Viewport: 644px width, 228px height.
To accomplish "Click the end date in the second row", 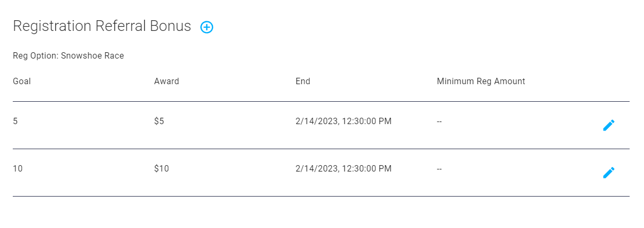I will click(x=343, y=169).
